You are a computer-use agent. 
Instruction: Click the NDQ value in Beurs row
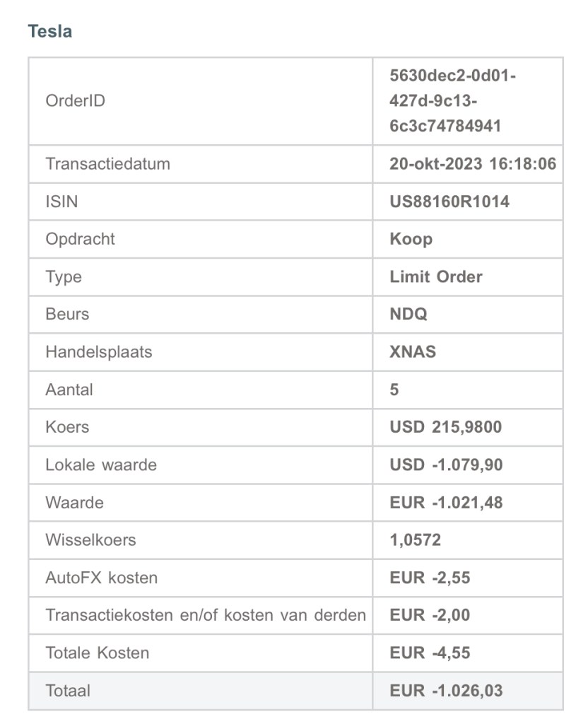click(408, 314)
